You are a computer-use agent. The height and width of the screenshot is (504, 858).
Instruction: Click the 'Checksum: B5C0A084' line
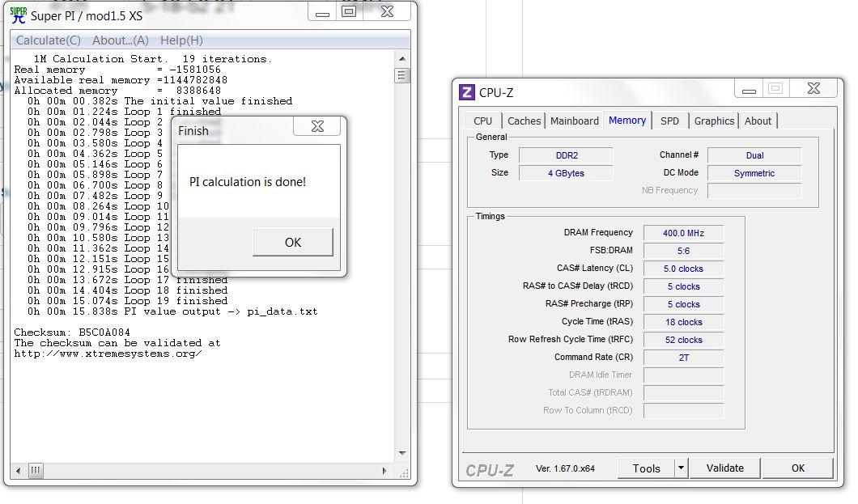tap(72, 332)
